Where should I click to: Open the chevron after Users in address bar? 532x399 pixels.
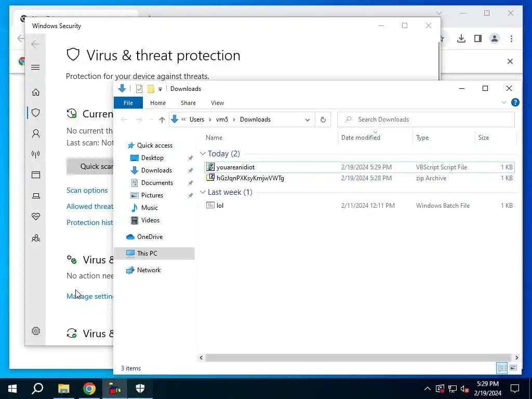(210, 120)
